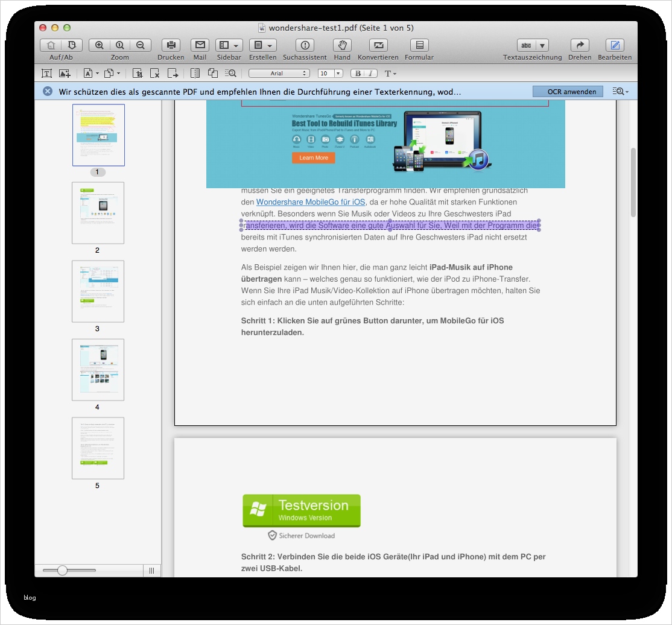672x625 pixels.
Task: Open the page text tool dropdown
Action: click(91, 74)
